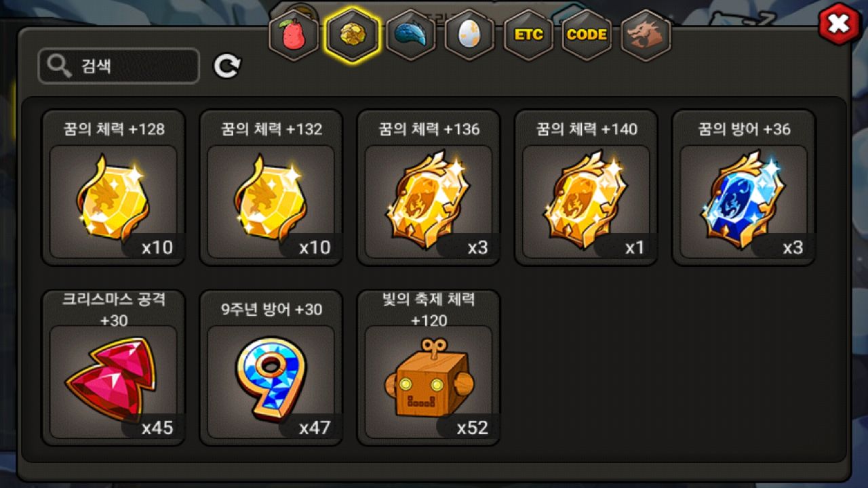The image size is (868, 488).
Task: Click the 검색 search field
Action: 119,66
